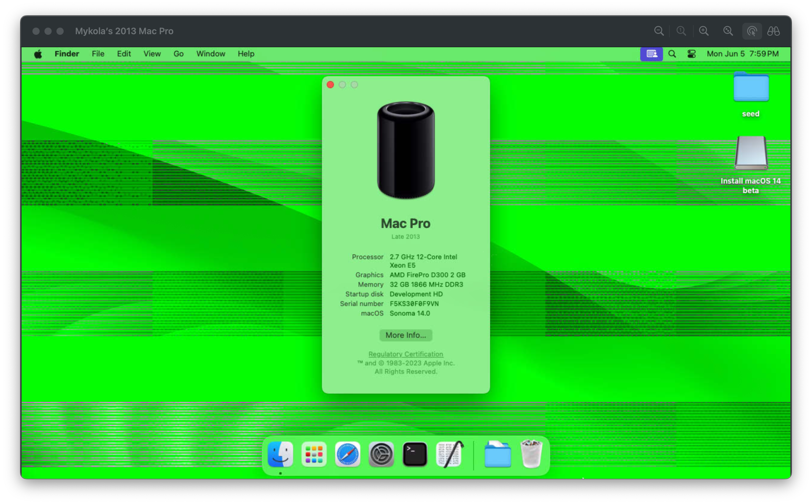Click the Help menu item

point(246,53)
